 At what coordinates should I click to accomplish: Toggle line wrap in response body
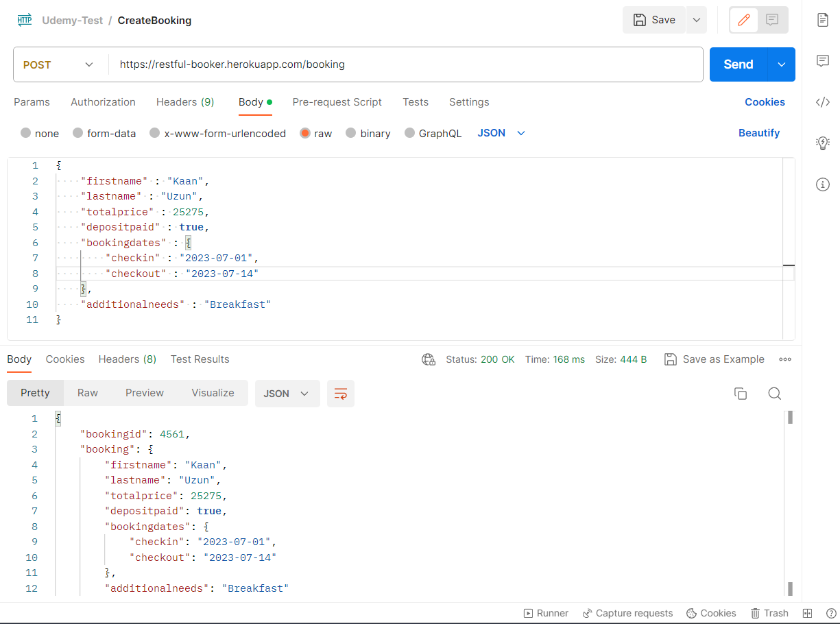click(341, 394)
